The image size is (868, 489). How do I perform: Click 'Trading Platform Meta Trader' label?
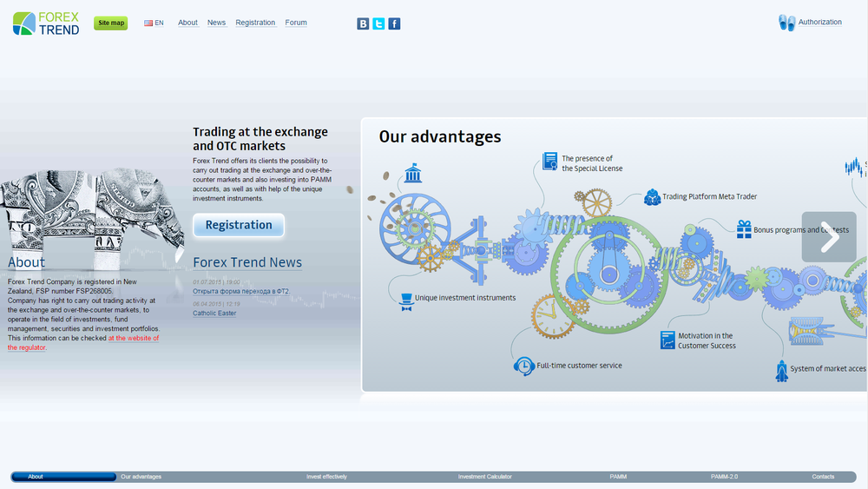pyautogui.click(x=710, y=196)
